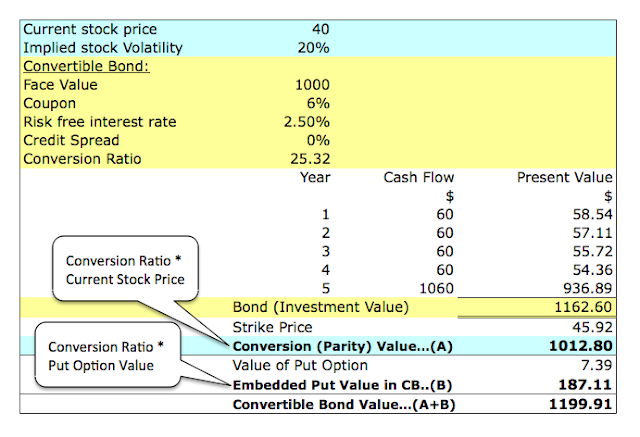
Task: Select the strike price value 45.92
Action: [592, 327]
